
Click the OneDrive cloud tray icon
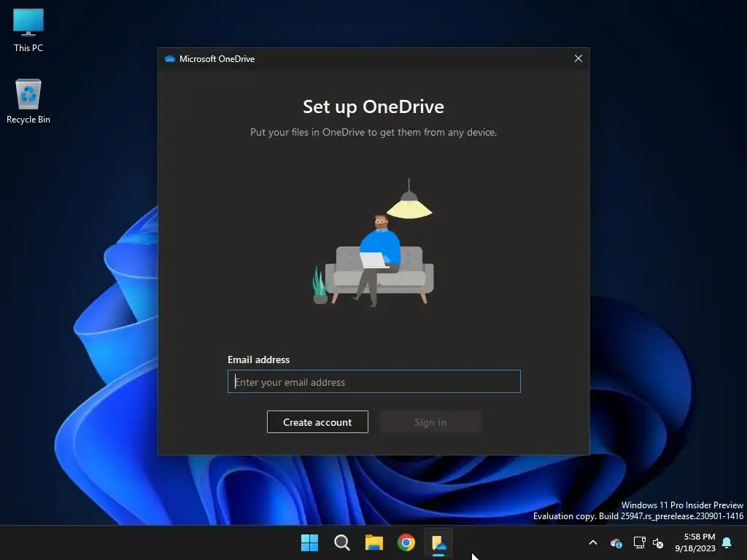click(616, 542)
